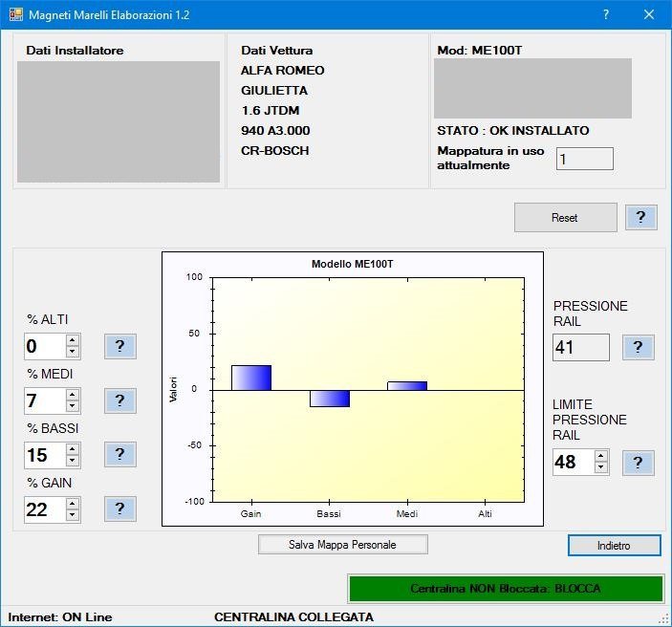Open help for % MEDI setting
This screenshot has height=627, width=672.
(x=120, y=400)
